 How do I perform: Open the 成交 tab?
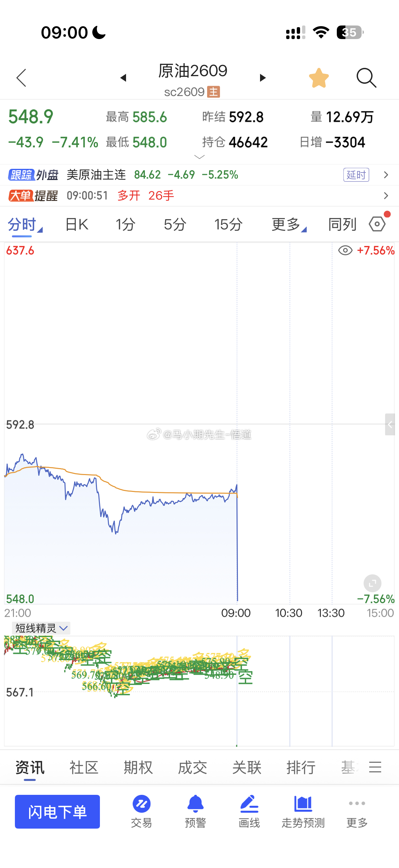pos(192,768)
